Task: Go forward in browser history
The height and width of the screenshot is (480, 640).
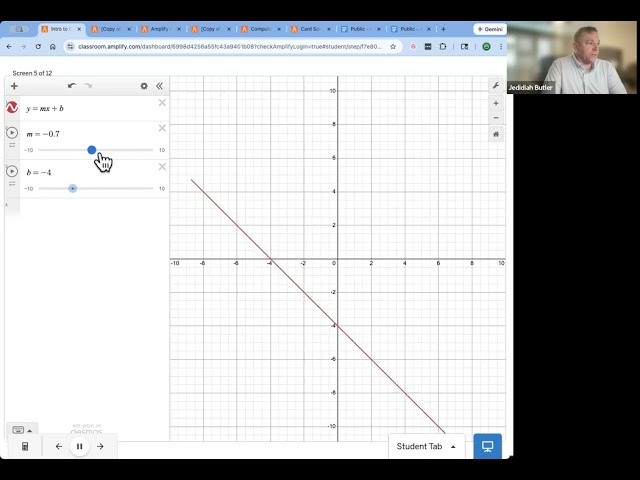Action: (x=23, y=47)
